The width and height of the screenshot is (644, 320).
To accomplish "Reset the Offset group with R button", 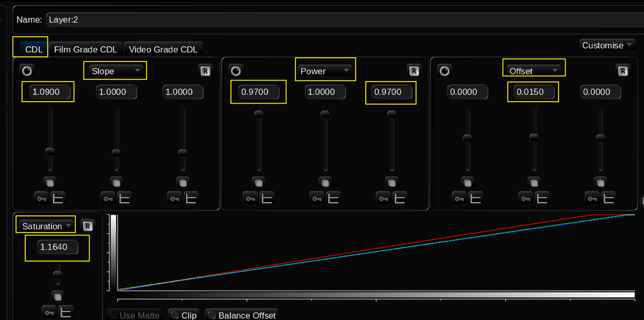I will [x=623, y=71].
